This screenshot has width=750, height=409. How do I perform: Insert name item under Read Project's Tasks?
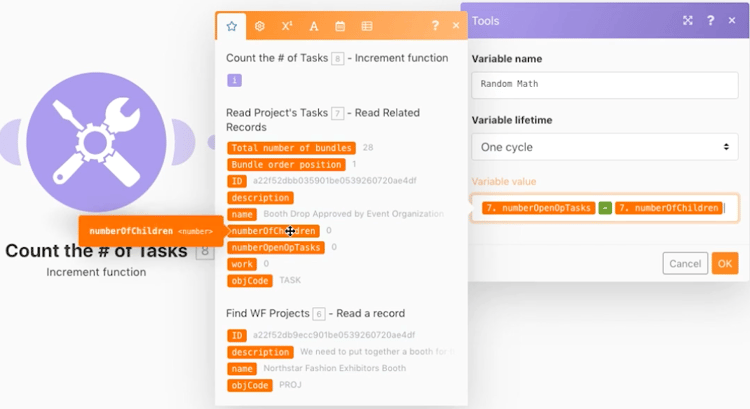coord(242,214)
